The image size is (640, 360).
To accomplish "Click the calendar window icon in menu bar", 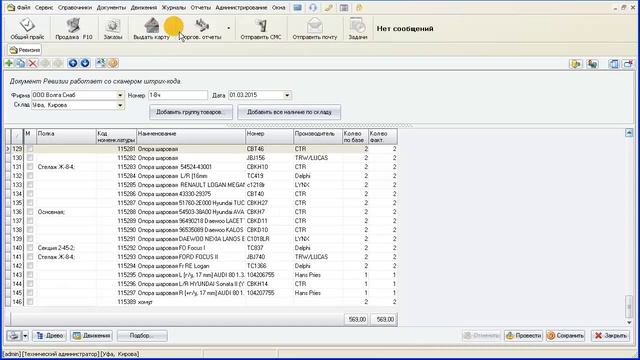I will pyautogui.click(x=344, y=7).
